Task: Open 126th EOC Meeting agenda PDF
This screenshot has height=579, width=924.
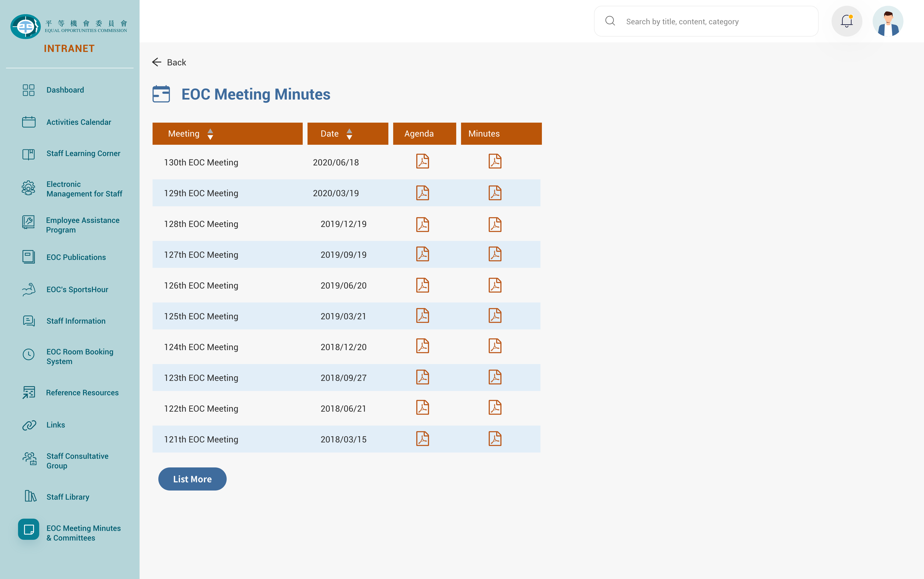Action: pos(422,285)
